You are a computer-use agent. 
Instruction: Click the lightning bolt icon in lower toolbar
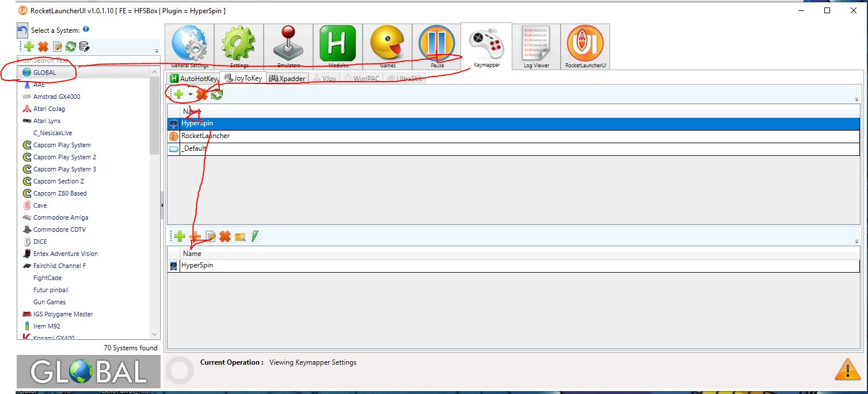pos(255,236)
